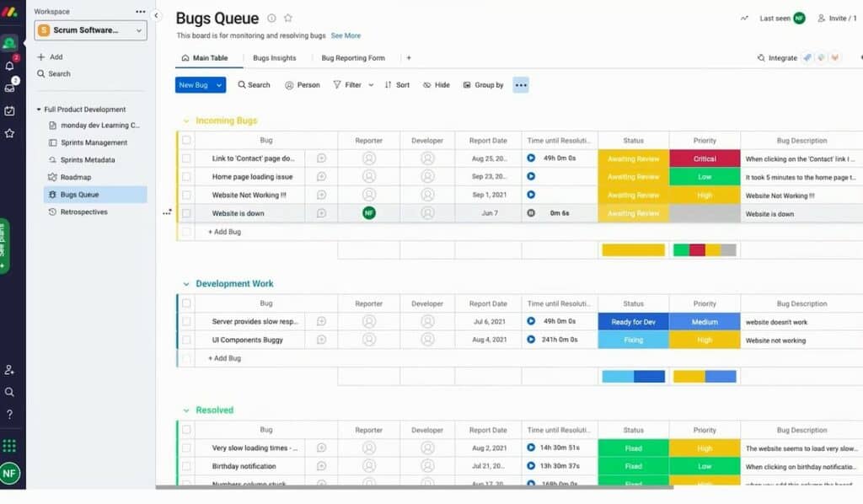This screenshot has width=863, height=504.
Task: Open the Help question mark icon
Action: [9, 414]
